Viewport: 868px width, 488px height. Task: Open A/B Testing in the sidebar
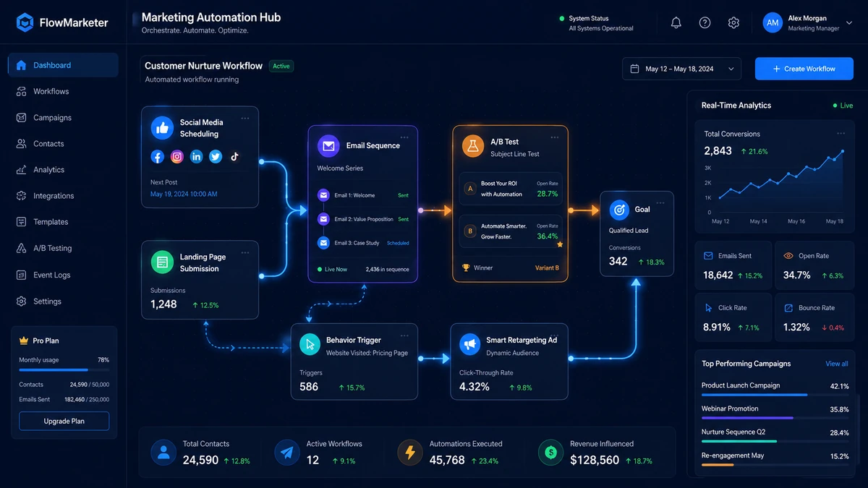pos(63,248)
